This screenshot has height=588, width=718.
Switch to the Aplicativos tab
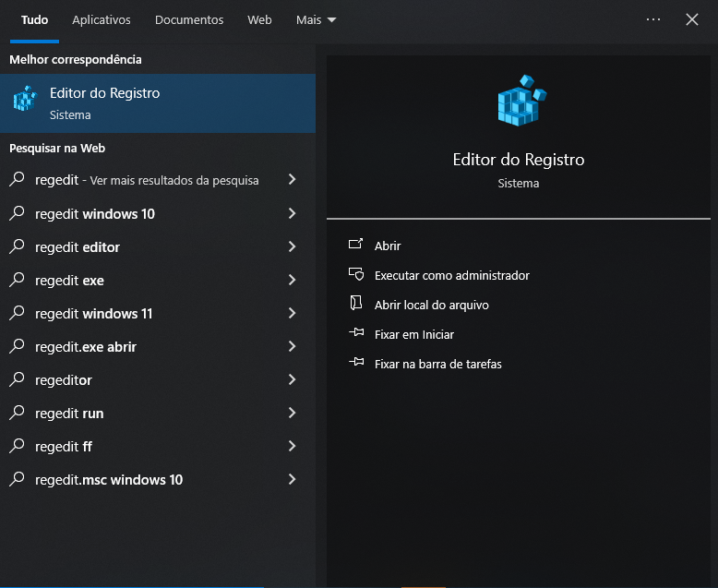tap(102, 19)
